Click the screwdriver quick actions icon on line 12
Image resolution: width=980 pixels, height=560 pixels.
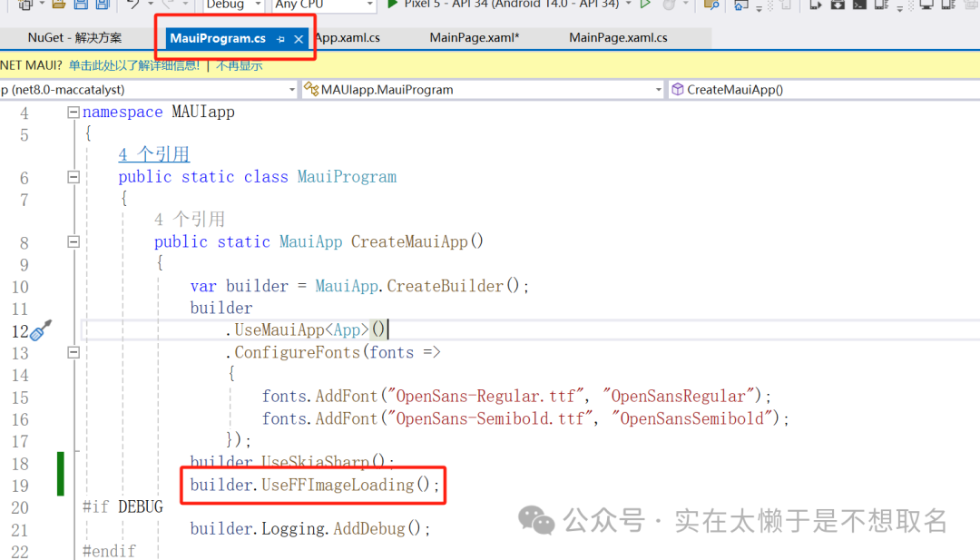[x=41, y=330]
